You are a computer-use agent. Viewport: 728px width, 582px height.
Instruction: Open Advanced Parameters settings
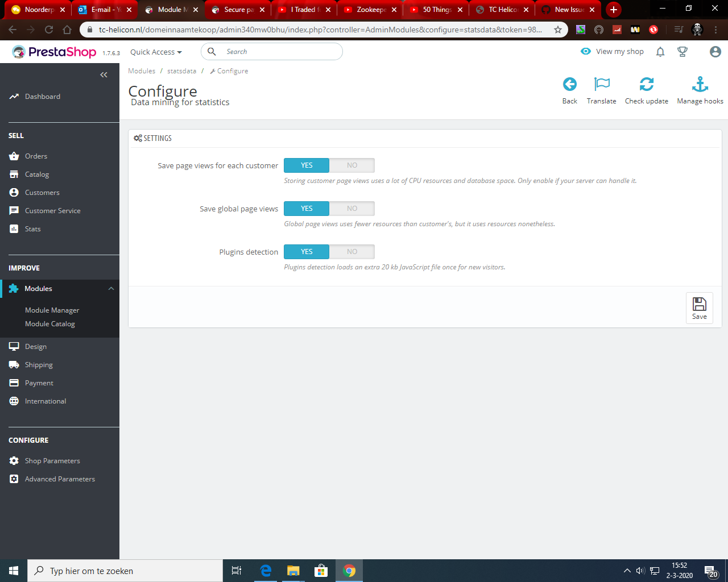coord(60,479)
